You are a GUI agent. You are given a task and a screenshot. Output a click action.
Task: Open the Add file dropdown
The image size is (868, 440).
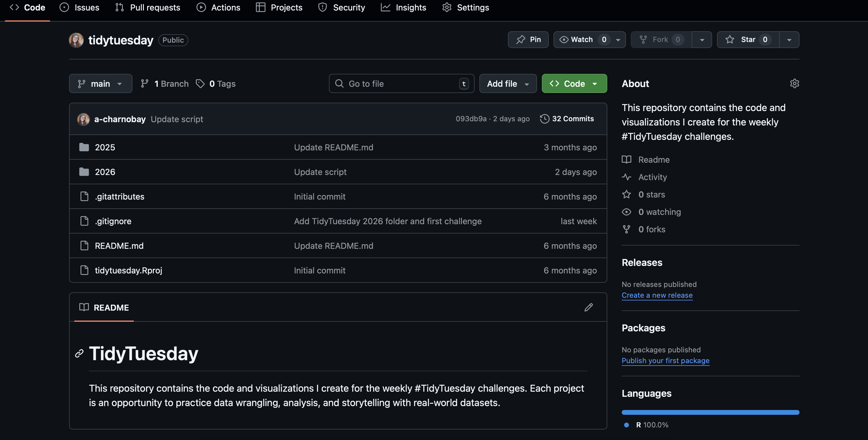point(508,83)
